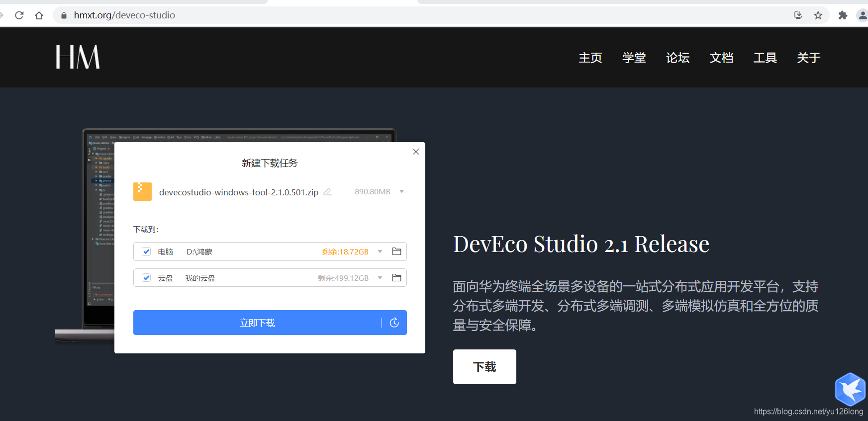Expand the 云盘 path dropdown arrow
The image size is (868, 421).
380,278
